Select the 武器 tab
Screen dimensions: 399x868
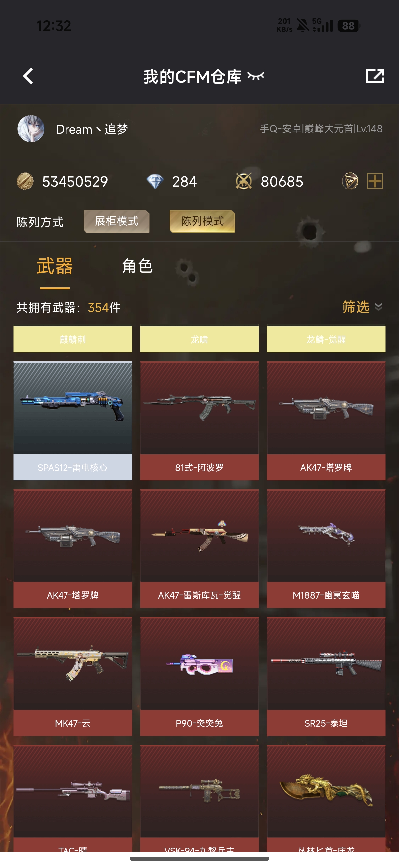click(55, 266)
